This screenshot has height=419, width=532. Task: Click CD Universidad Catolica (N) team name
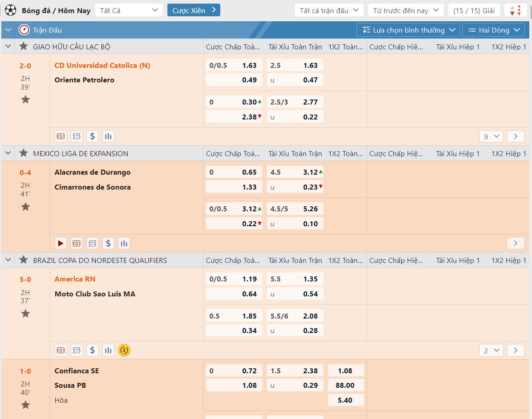coord(102,65)
